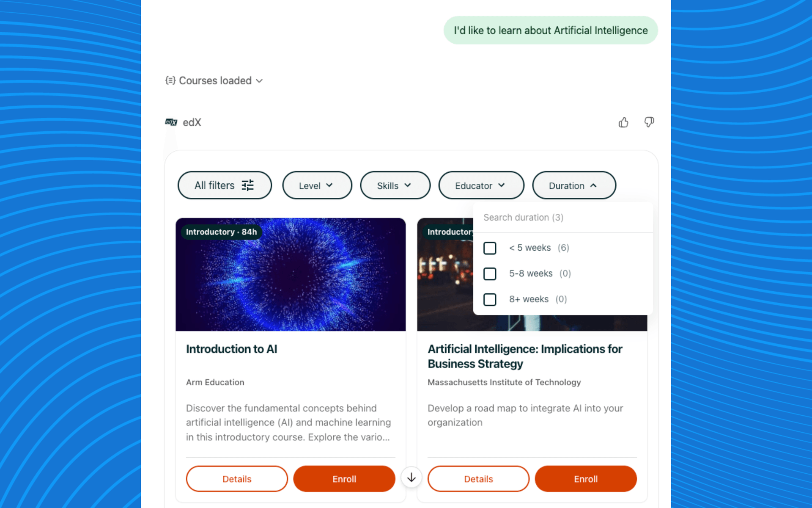View Details for MIT AI course
This screenshot has height=508, width=812.
coord(478,479)
